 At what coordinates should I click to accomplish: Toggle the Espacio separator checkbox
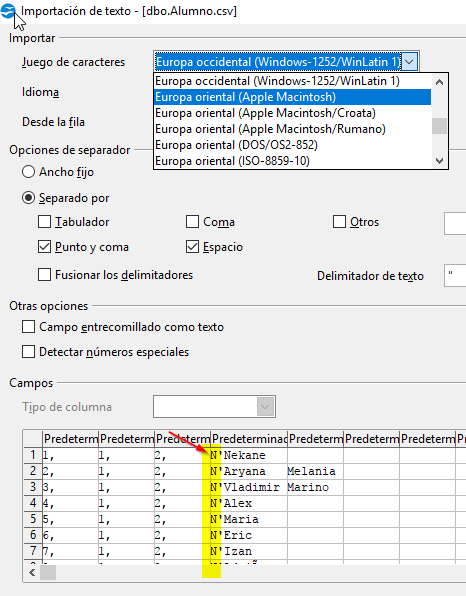[x=192, y=247]
